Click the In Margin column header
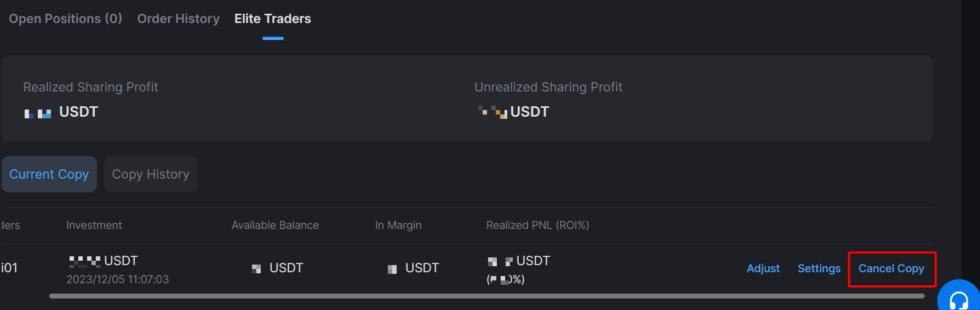Viewport: 980px width, 310px height. pos(398,225)
